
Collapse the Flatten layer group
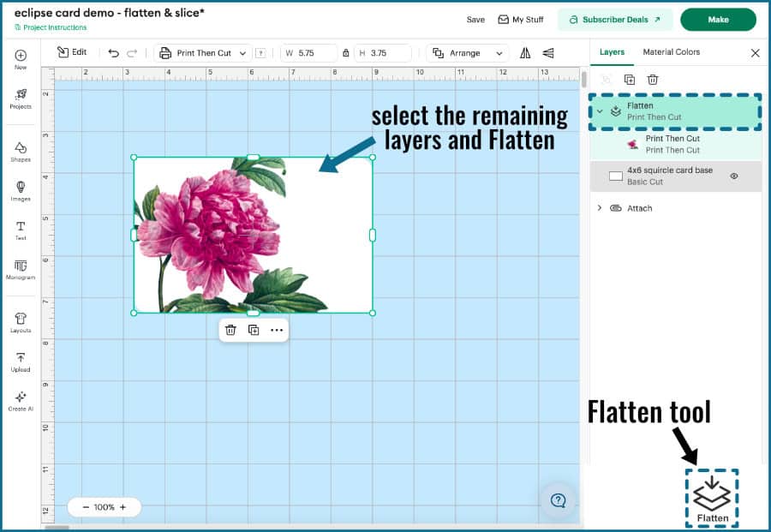click(x=600, y=111)
